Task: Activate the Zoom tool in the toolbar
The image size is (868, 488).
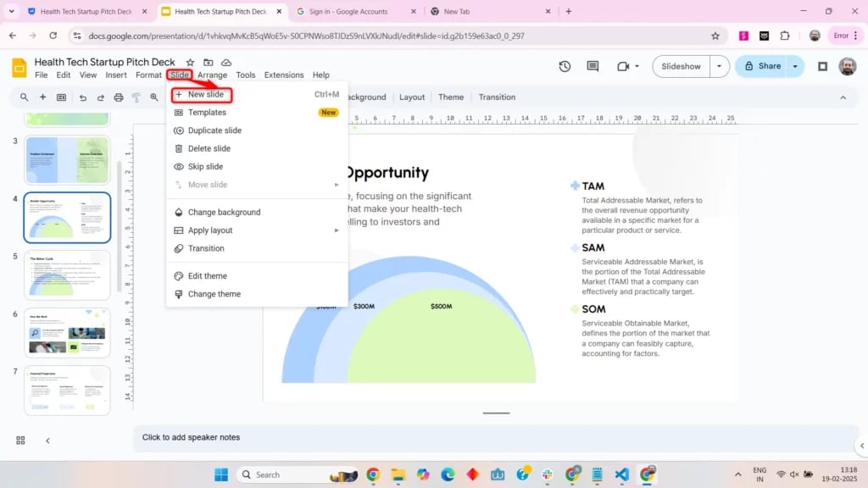Action: 154,97
